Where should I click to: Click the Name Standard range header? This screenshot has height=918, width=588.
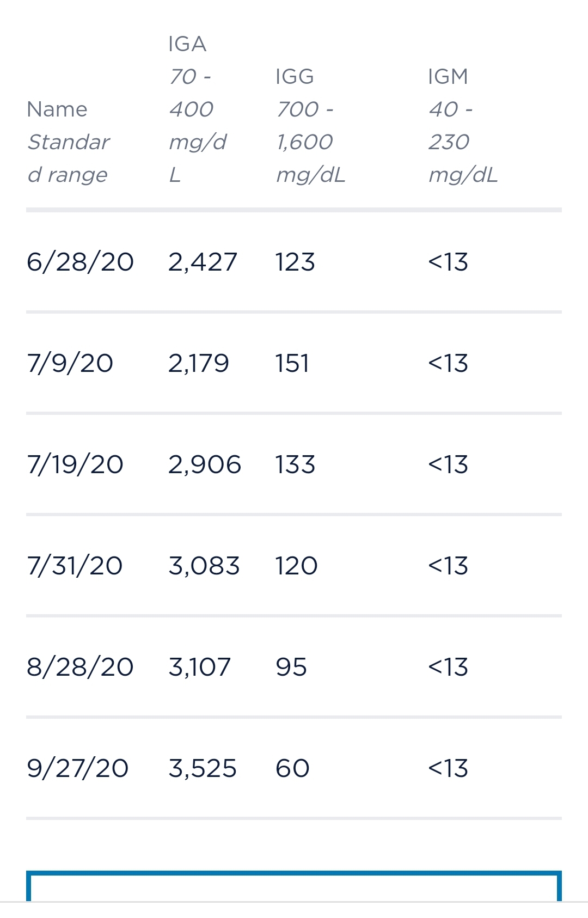pyautogui.click(x=68, y=142)
